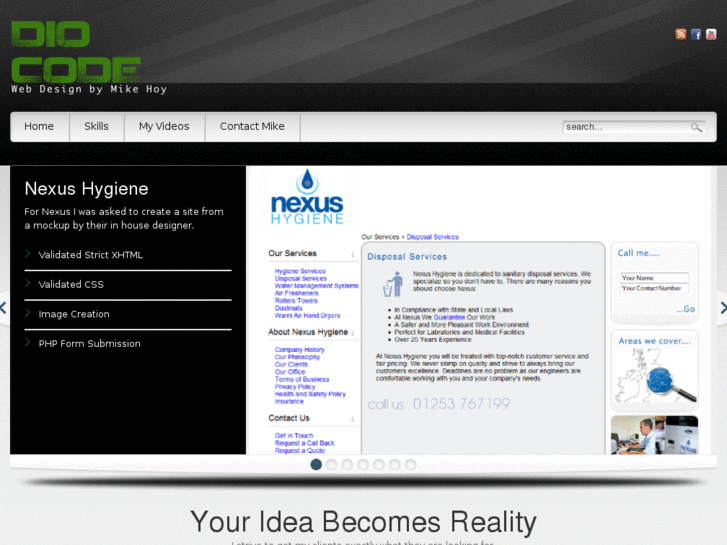Click Your Idea Becomes Reality heading
This screenshot has height=545, width=727.
[x=363, y=522]
